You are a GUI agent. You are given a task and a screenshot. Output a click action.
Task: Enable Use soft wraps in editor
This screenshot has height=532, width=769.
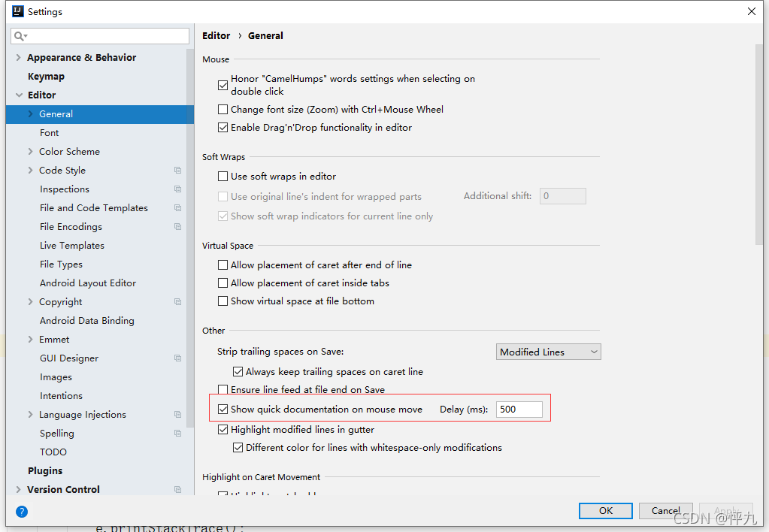click(x=223, y=176)
